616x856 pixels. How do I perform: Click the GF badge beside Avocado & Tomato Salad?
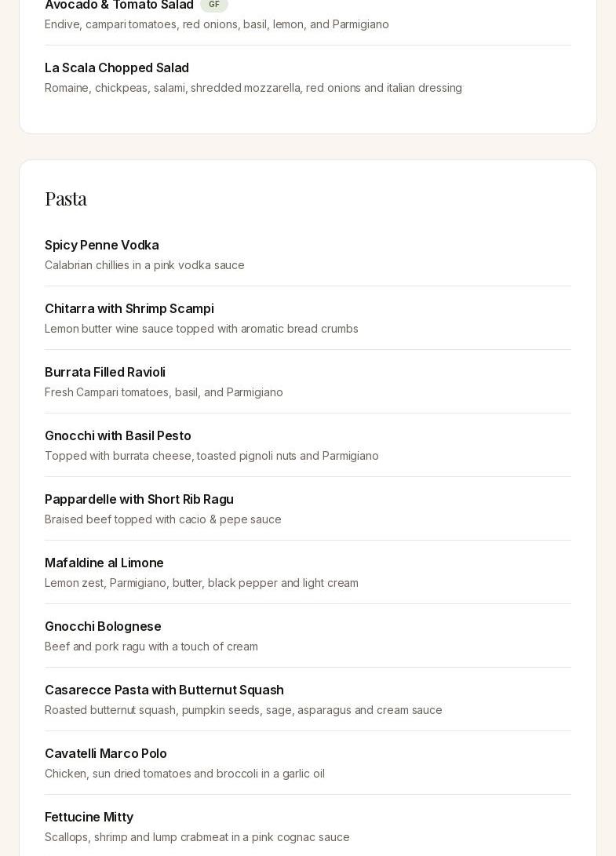click(213, 5)
